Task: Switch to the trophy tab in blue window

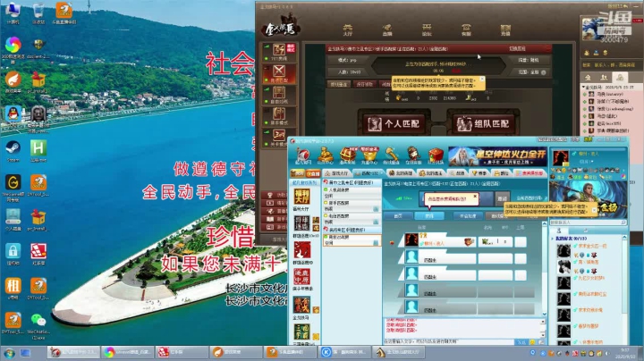Action: click(x=479, y=173)
